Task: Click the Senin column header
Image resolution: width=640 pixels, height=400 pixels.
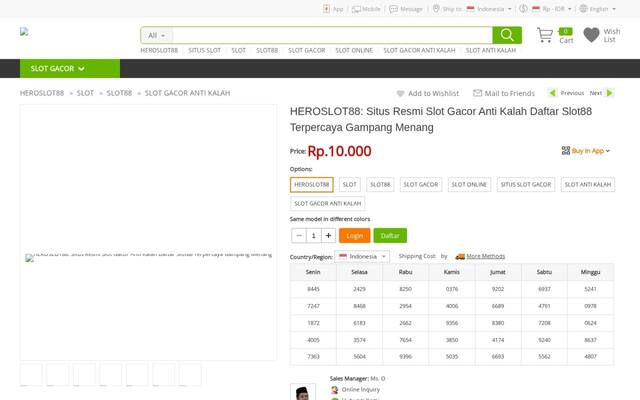Action: (x=313, y=272)
